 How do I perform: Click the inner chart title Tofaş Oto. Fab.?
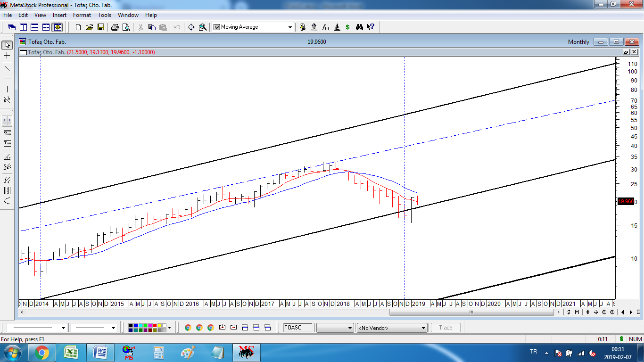click(47, 52)
